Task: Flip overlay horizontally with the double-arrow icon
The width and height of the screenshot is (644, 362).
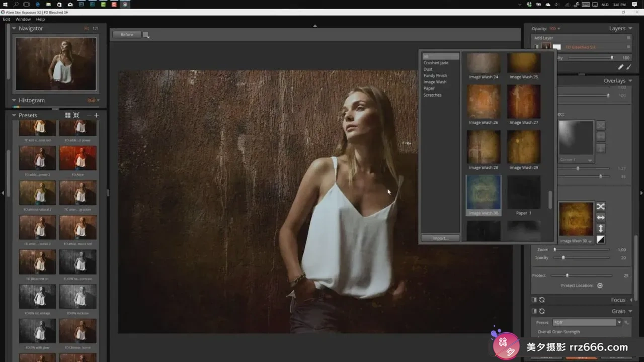Action: [x=601, y=217]
